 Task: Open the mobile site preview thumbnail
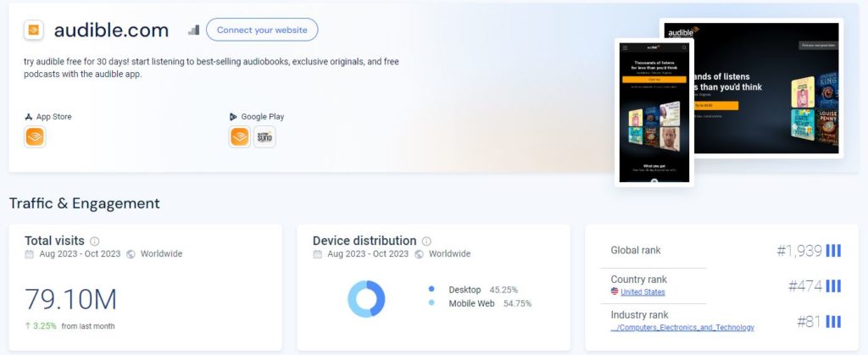(x=654, y=112)
